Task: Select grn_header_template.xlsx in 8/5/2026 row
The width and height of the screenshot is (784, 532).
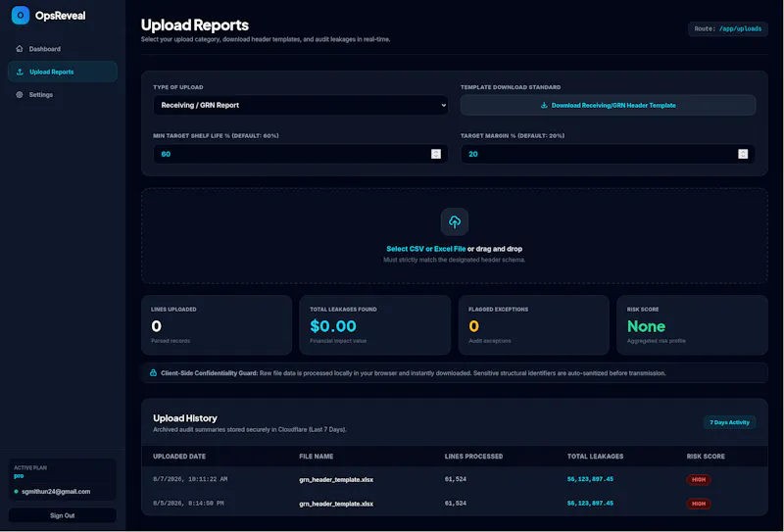Action: pos(336,504)
